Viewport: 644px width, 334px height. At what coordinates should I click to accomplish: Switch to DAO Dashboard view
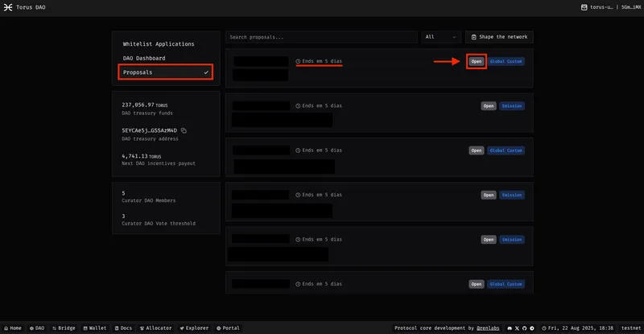point(144,58)
